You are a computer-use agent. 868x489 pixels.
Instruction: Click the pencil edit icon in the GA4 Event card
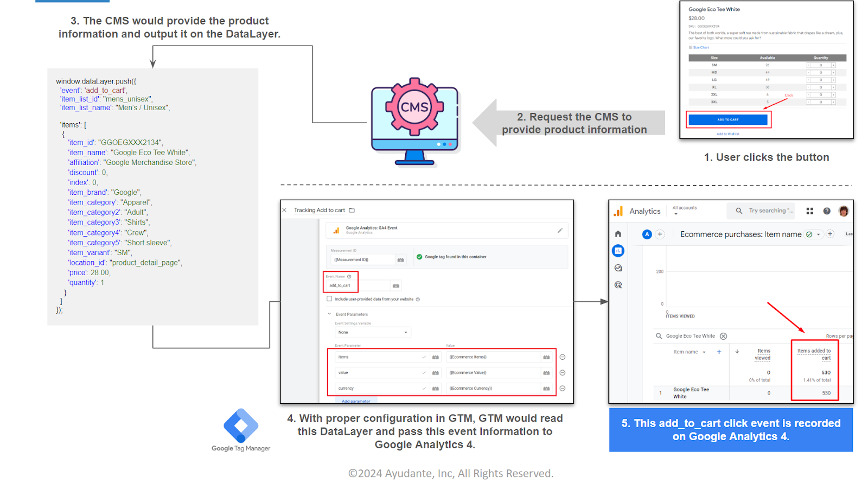pyautogui.click(x=560, y=231)
